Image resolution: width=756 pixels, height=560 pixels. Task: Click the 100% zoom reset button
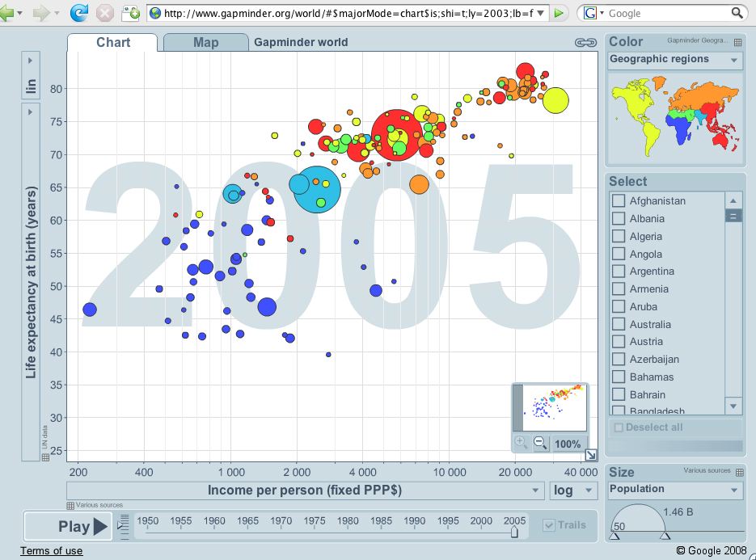tap(568, 444)
